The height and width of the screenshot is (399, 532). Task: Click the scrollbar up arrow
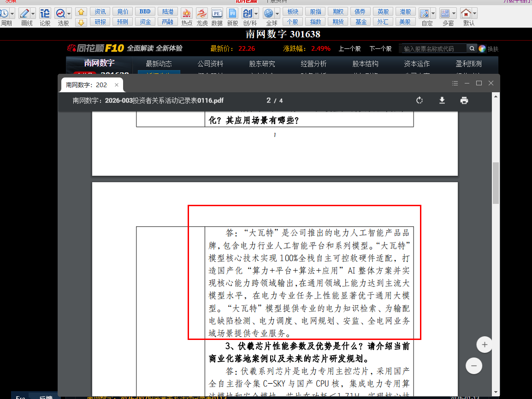click(x=496, y=97)
